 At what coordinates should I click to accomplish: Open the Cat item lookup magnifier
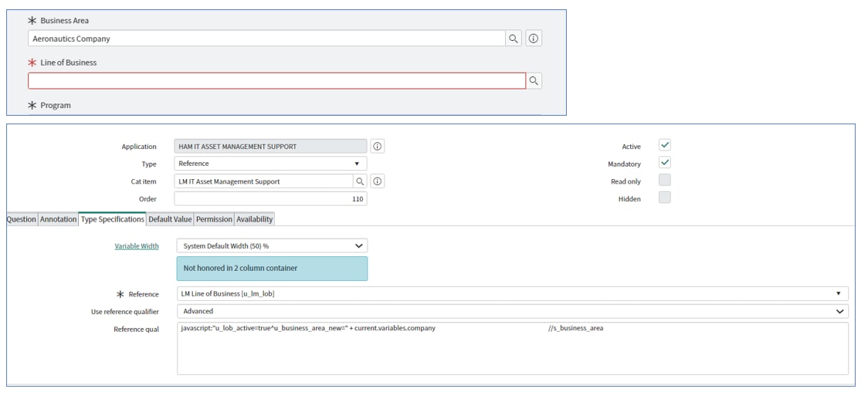tap(360, 181)
